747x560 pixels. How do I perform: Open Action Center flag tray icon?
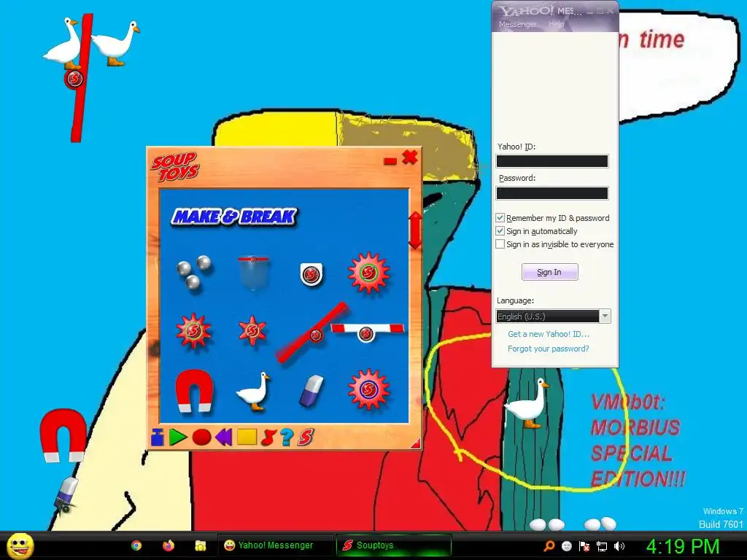(584, 546)
